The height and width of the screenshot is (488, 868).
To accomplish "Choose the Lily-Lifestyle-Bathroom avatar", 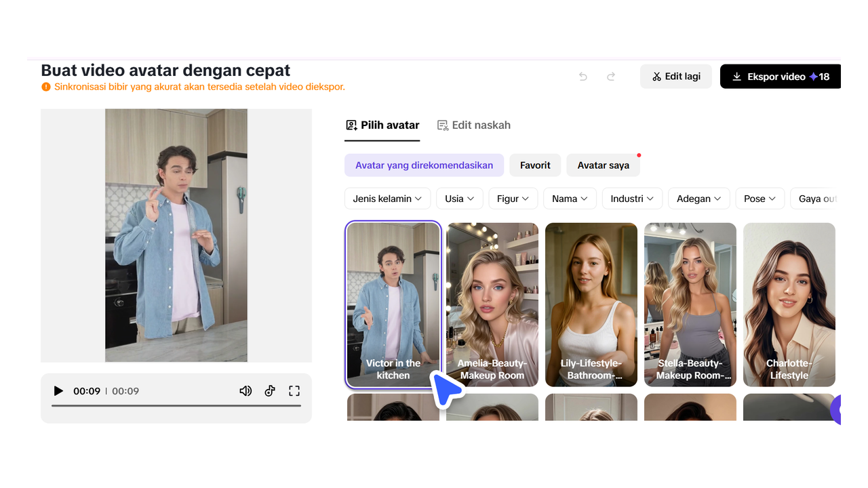I will pyautogui.click(x=591, y=304).
